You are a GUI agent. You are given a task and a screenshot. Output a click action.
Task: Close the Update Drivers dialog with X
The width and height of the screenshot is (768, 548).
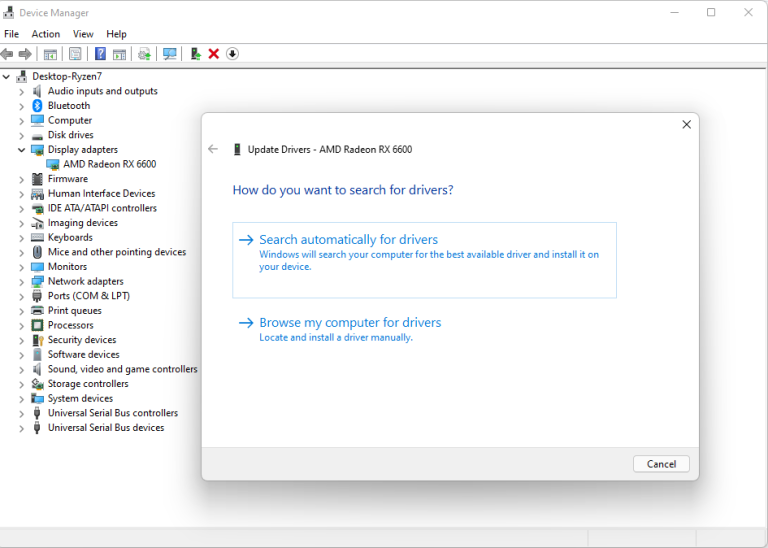(686, 124)
